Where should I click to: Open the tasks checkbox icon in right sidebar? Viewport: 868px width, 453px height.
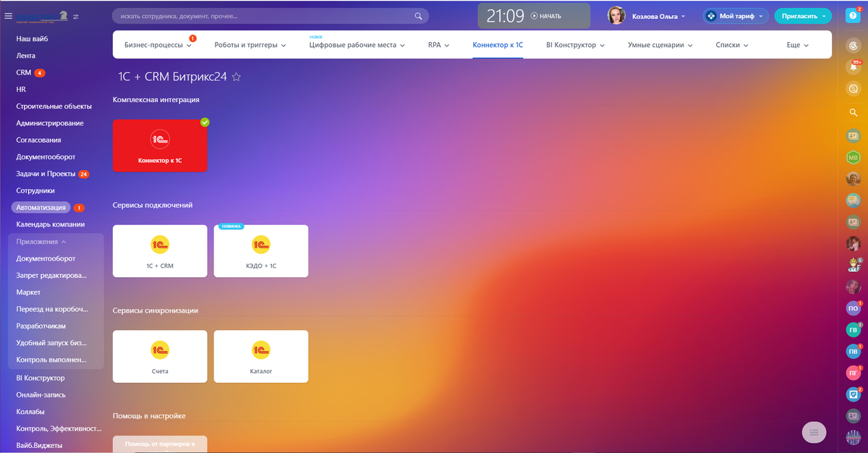click(x=854, y=395)
